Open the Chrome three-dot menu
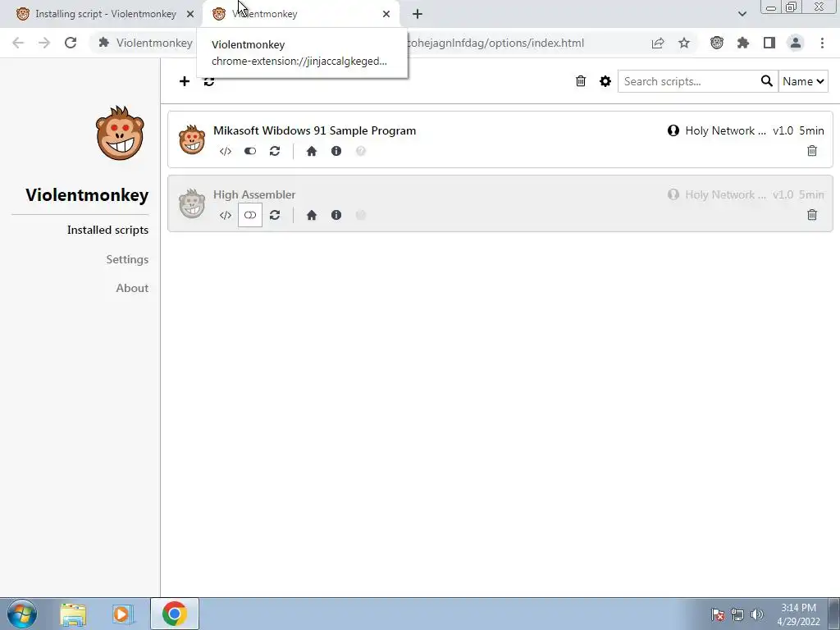The width and height of the screenshot is (840, 630). click(822, 43)
